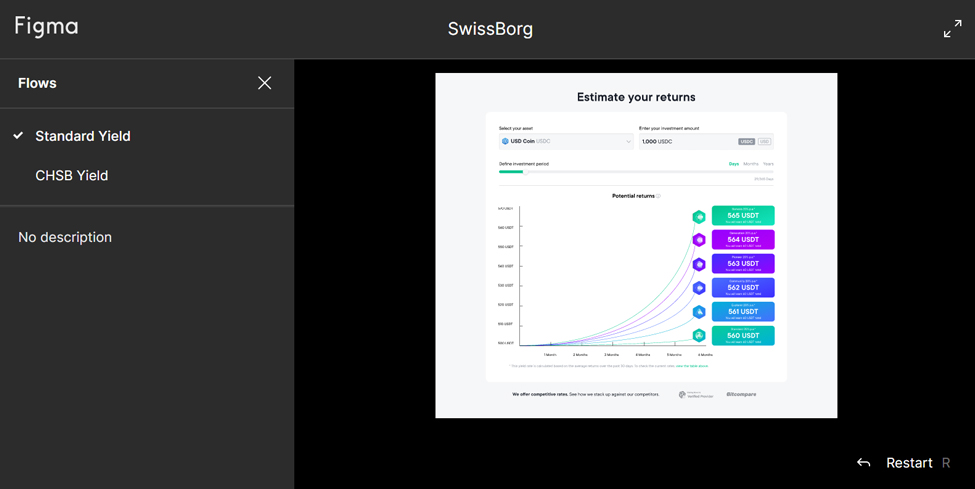Click the purple hexagon icon beside 564 USDT

699,240
